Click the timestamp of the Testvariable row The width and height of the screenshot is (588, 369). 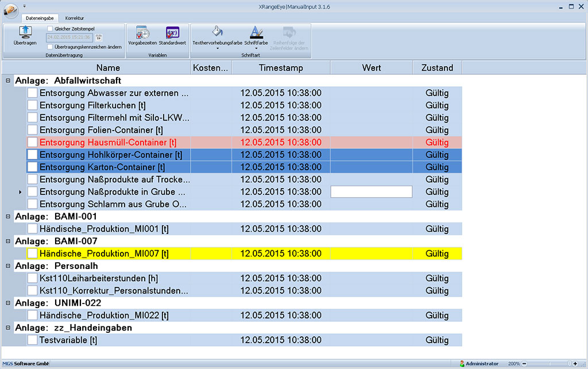(x=281, y=340)
